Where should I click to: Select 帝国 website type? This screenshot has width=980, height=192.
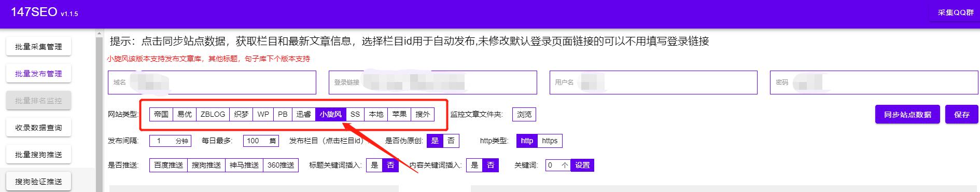(x=161, y=114)
